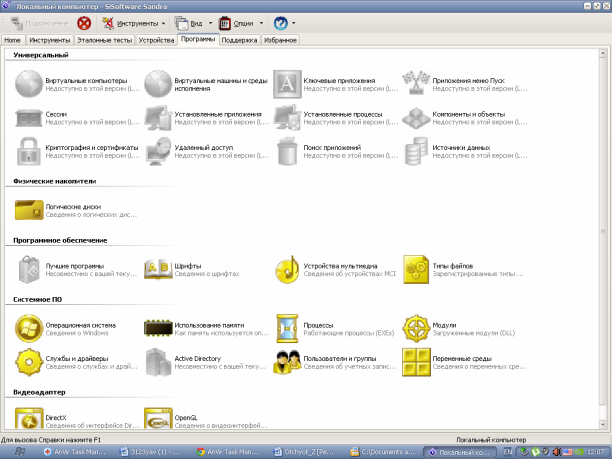The width and height of the screenshot is (612, 459).
Task: Click the Видеоадаптер section header
Action: [39, 392]
